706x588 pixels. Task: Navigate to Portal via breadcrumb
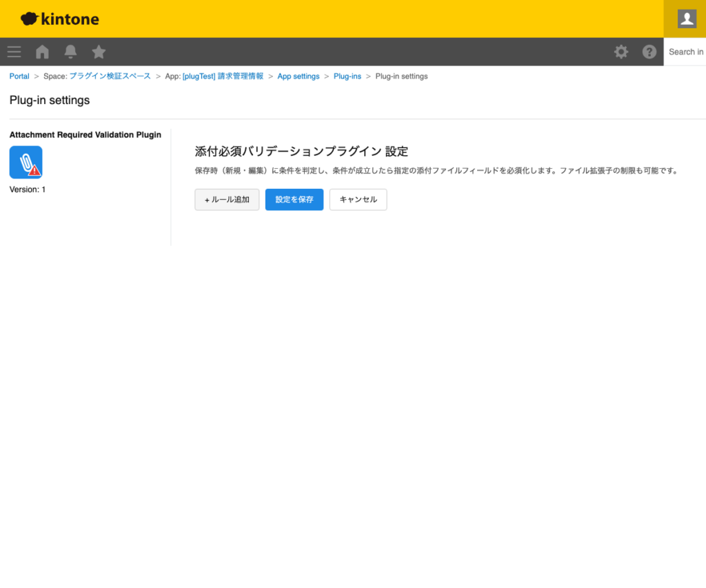(x=19, y=76)
